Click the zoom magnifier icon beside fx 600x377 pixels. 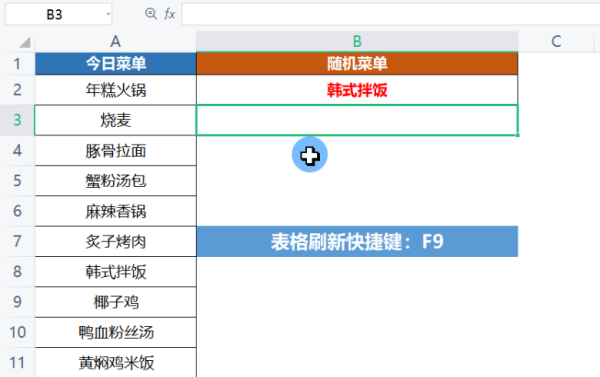tap(151, 14)
